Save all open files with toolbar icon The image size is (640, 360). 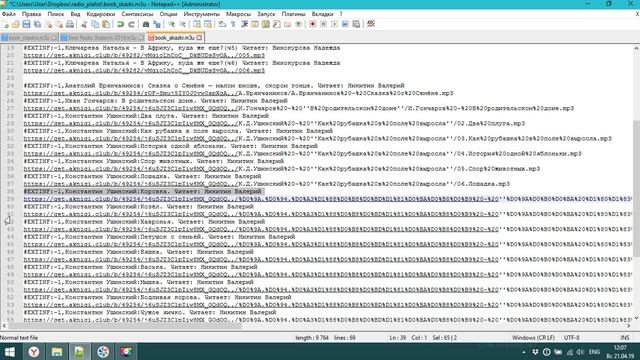click(x=37, y=24)
